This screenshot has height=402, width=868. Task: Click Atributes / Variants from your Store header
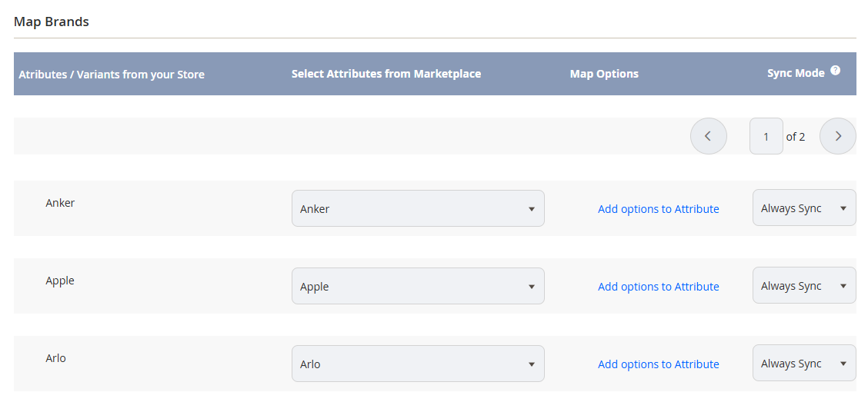tap(112, 74)
